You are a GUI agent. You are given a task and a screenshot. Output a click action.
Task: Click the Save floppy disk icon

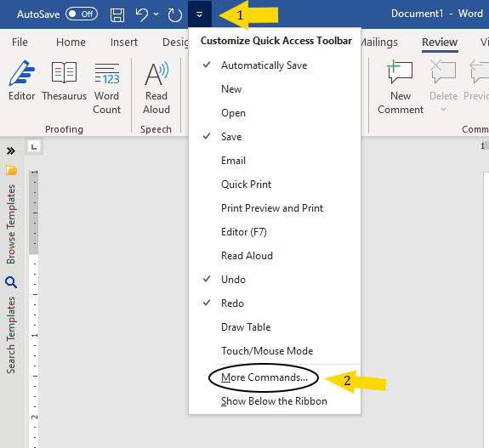click(117, 14)
